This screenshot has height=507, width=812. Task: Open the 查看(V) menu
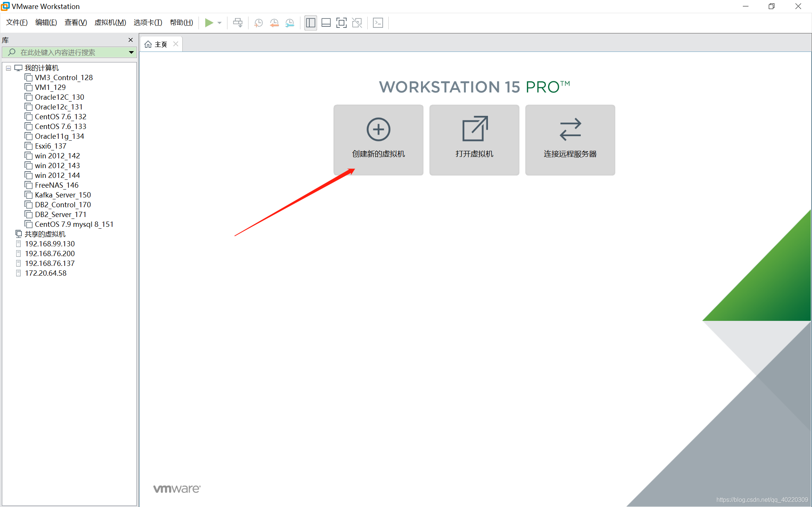pyautogui.click(x=76, y=23)
